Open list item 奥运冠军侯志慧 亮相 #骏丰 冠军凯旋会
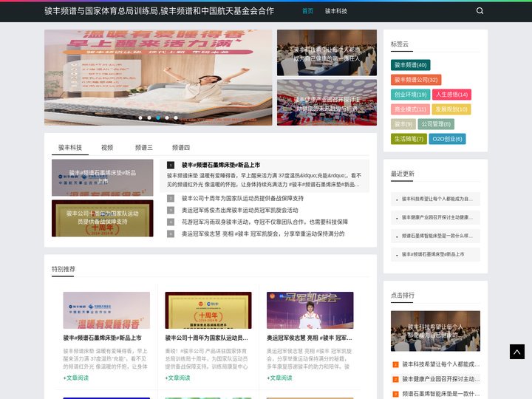 263,233
